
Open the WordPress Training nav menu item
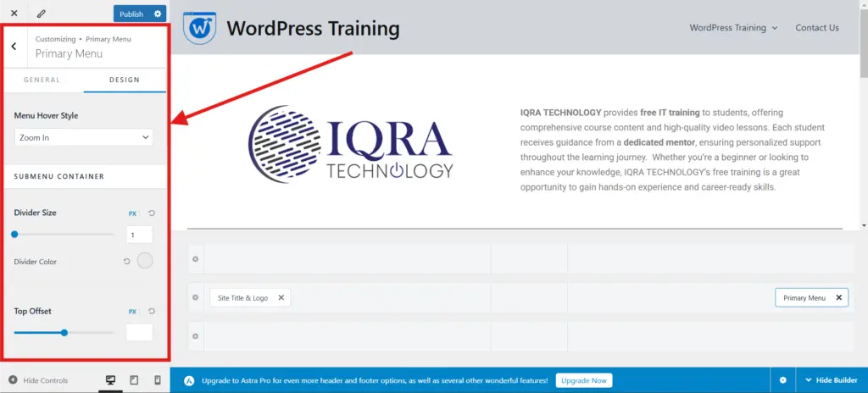click(727, 28)
